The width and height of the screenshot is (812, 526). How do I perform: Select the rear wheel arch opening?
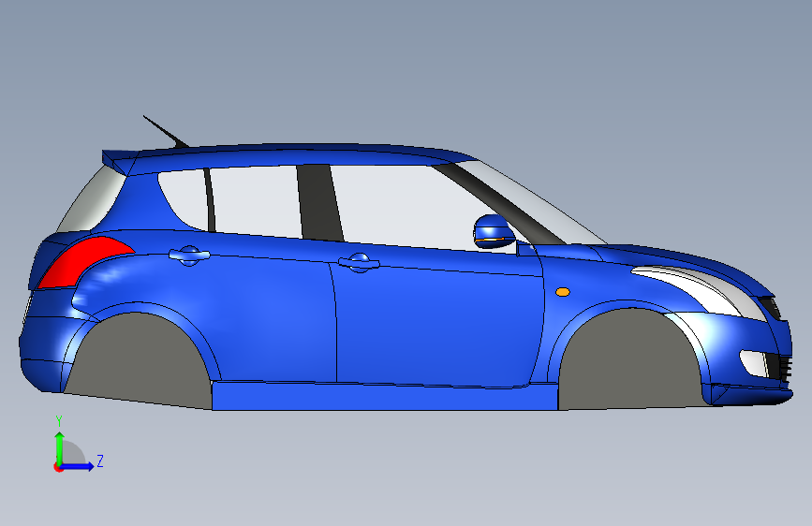pos(139,359)
